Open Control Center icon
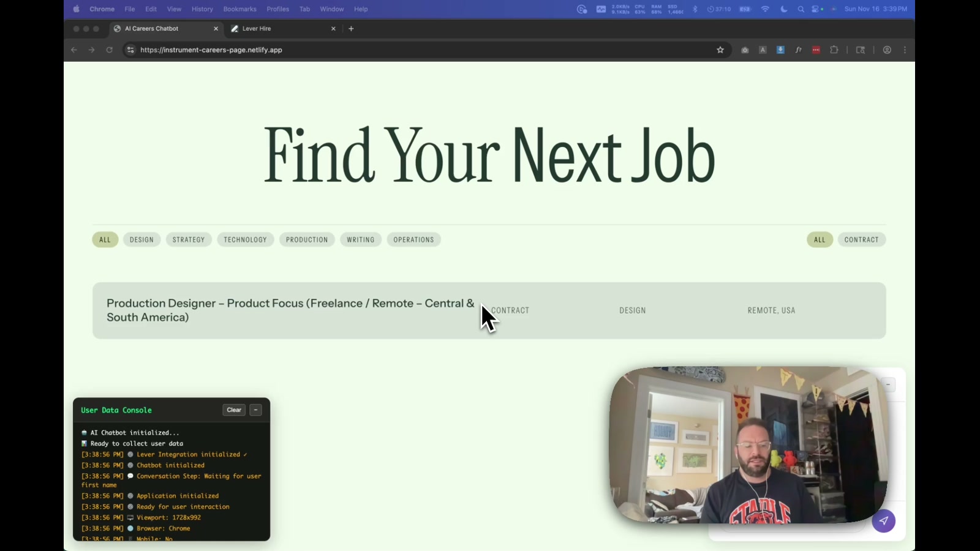 [x=816, y=9]
